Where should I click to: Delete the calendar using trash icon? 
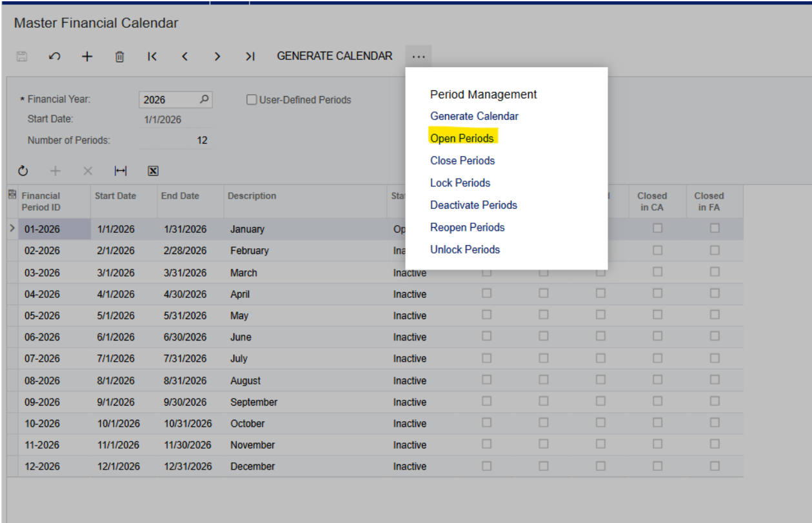pyautogui.click(x=119, y=57)
